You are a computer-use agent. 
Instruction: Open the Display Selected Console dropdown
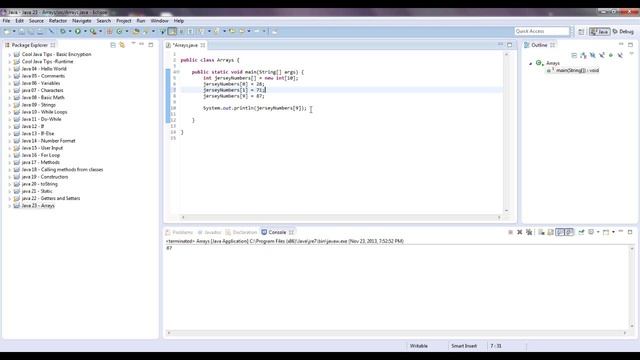[598, 232]
